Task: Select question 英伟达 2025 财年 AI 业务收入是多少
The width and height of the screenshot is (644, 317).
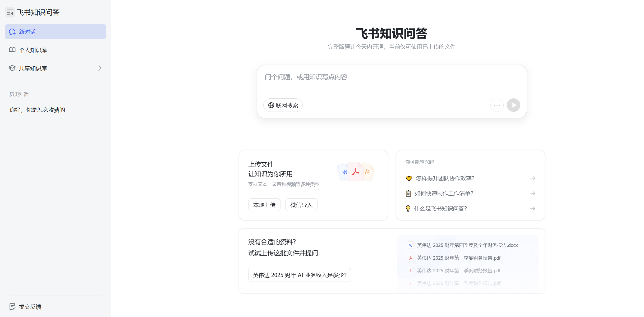Action: click(x=300, y=275)
